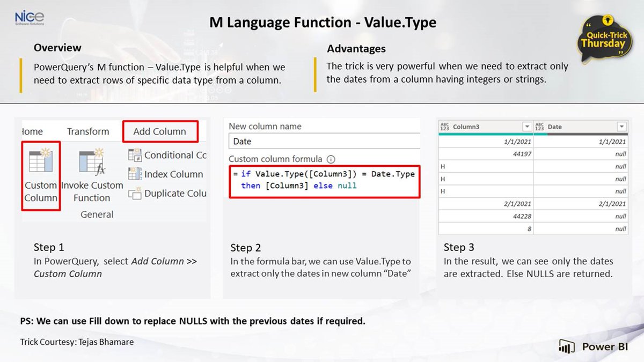Click the ABC123 data type icon on Column3
The width and height of the screenshot is (644, 362).
445,127
